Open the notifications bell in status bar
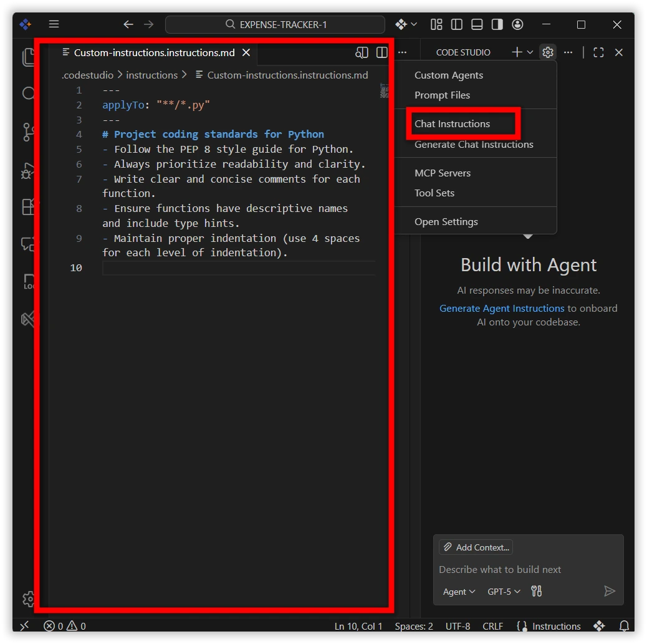647x644 pixels. coord(624,626)
